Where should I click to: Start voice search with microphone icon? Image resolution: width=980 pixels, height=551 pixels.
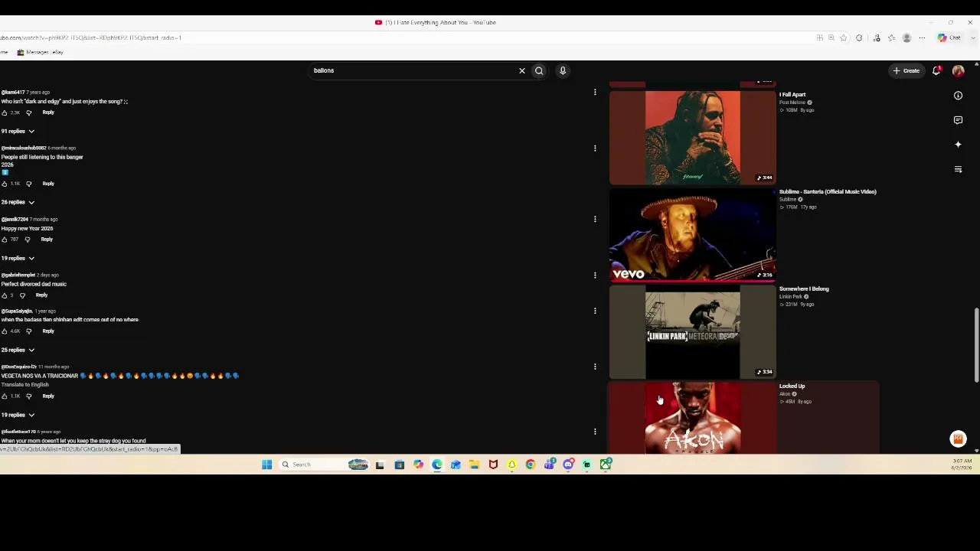(x=563, y=70)
